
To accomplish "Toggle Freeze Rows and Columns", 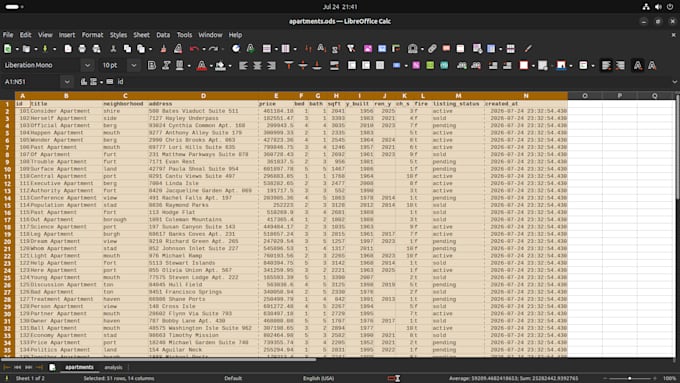I will (491, 49).
